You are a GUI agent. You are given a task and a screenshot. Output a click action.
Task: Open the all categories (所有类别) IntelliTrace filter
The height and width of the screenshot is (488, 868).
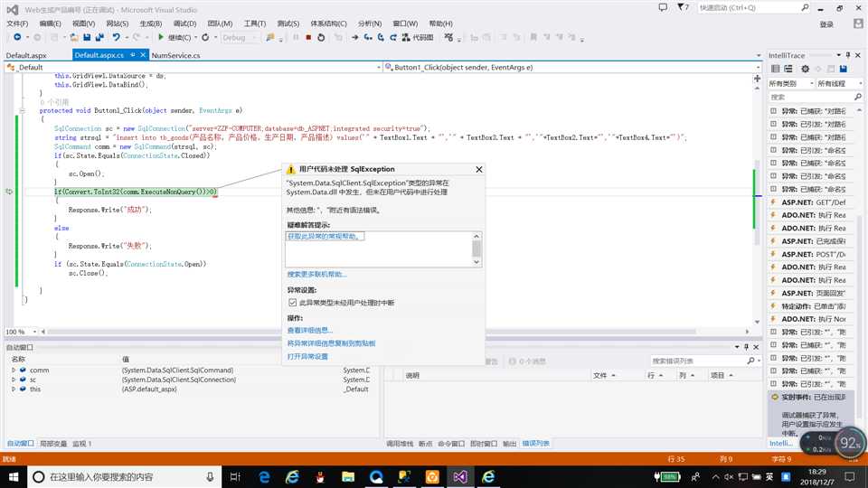coord(790,83)
